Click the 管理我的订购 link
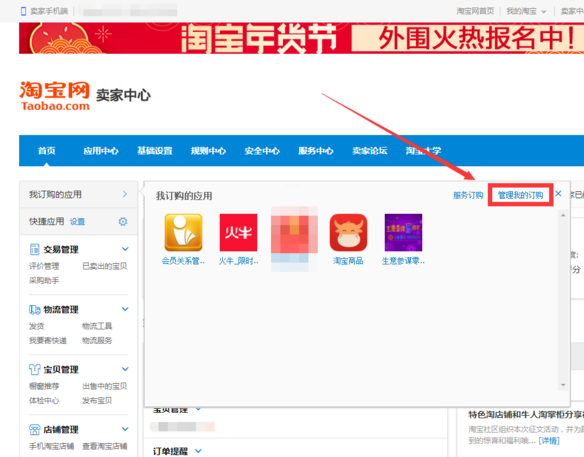The width and height of the screenshot is (584, 457). pyautogui.click(x=520, y=195)
